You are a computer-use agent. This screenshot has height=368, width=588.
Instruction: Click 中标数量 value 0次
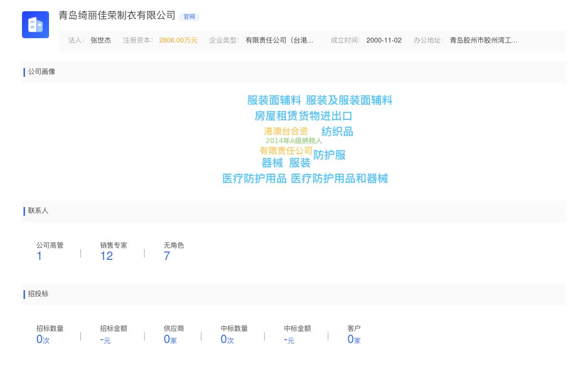click(227, 339)
